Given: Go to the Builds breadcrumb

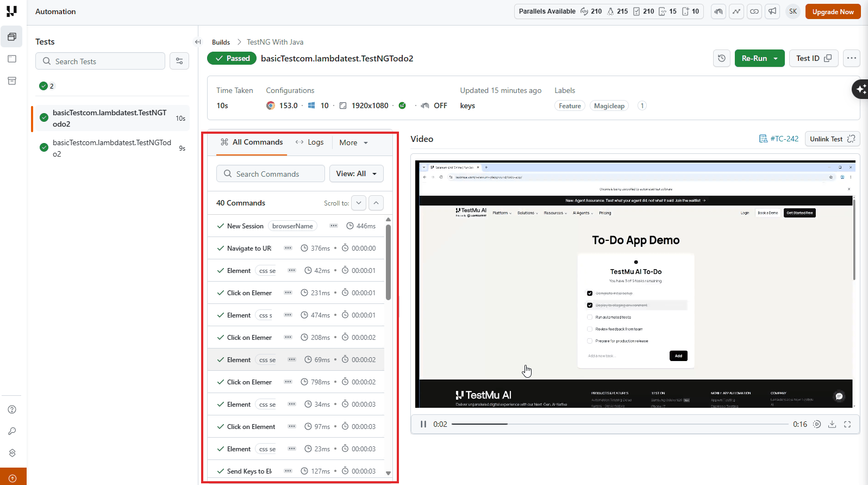Looking at the screenshot, I should 221,42.
